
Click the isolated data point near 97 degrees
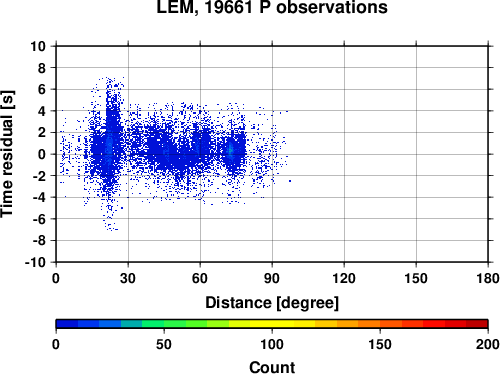point(290,181)
